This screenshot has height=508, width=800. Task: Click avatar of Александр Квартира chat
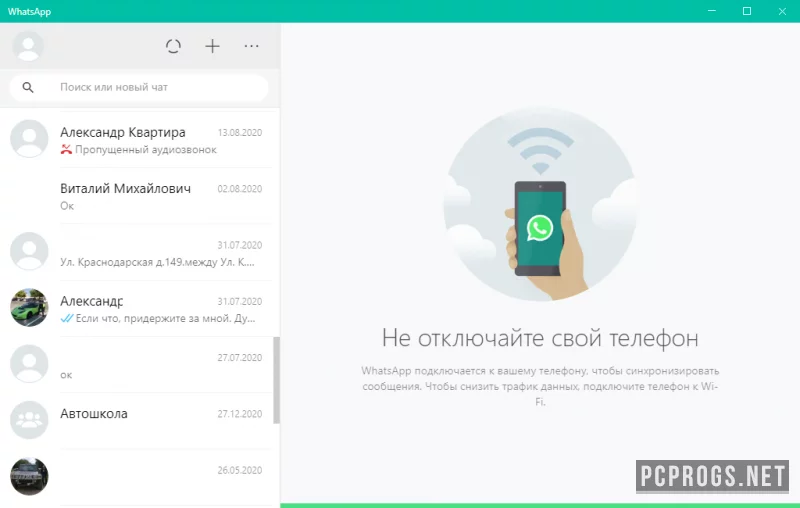[29, 139]
